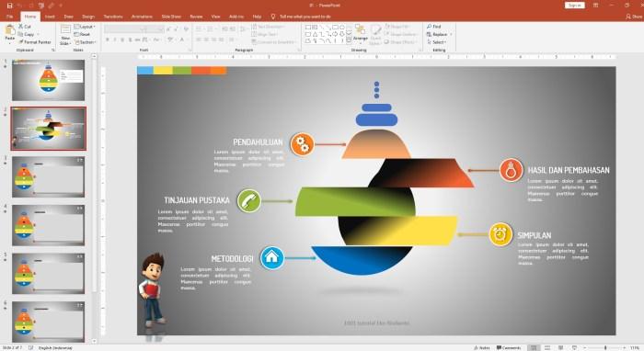Open the Select dropdown in Editing group

coord(437,42)
